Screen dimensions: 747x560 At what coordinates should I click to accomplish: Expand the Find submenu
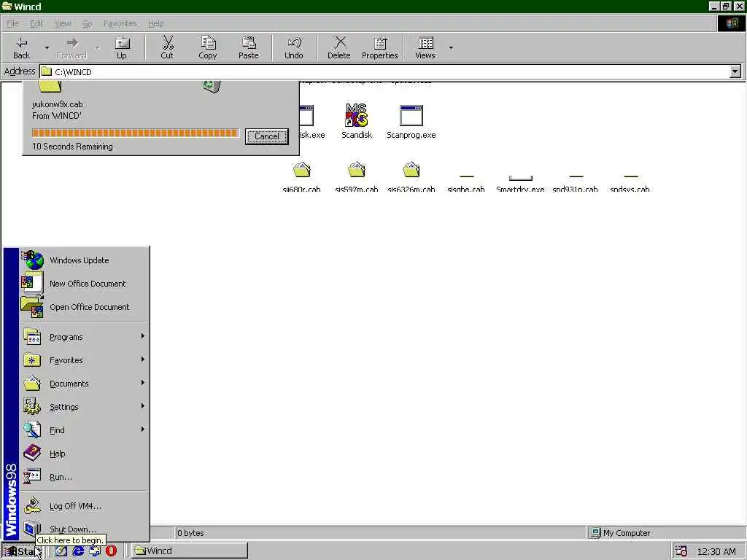click(x=84, y=430)
